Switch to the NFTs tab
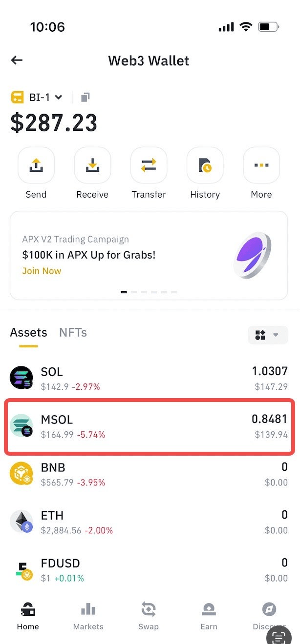The width and height of the screenshot is (300, 644). pyautogui.click(x=73, y=333)
